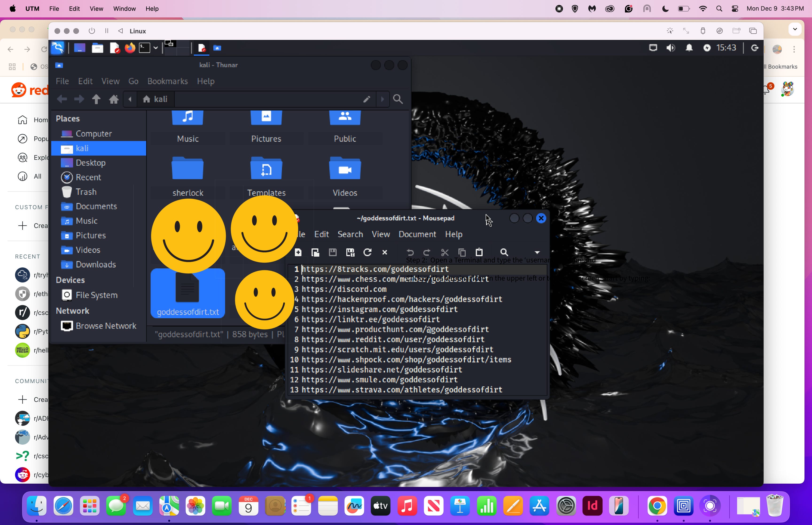
Task: Mute volume via Kali panel speaker icon
Action: pyautogui.click(x=671, y=48)
